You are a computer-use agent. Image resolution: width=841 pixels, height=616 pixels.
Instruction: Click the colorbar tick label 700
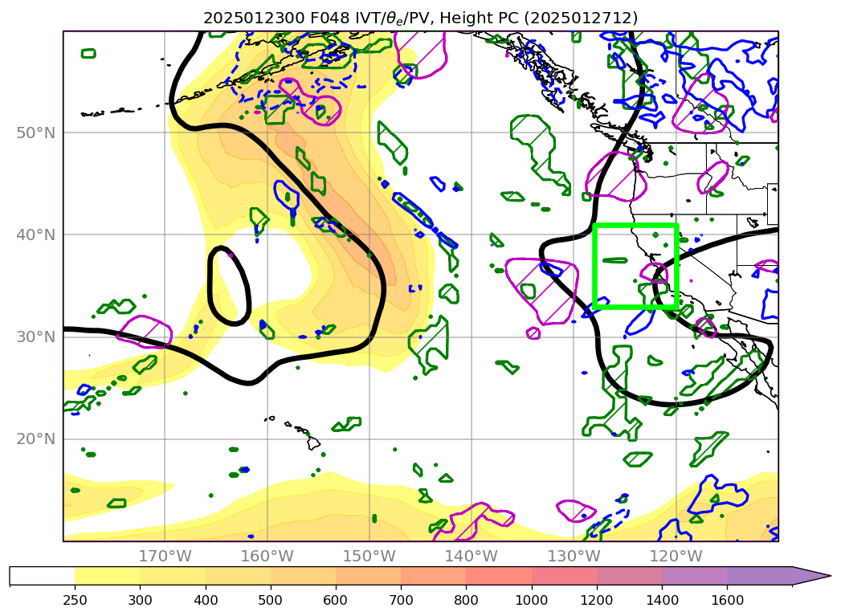click(401, 600)
